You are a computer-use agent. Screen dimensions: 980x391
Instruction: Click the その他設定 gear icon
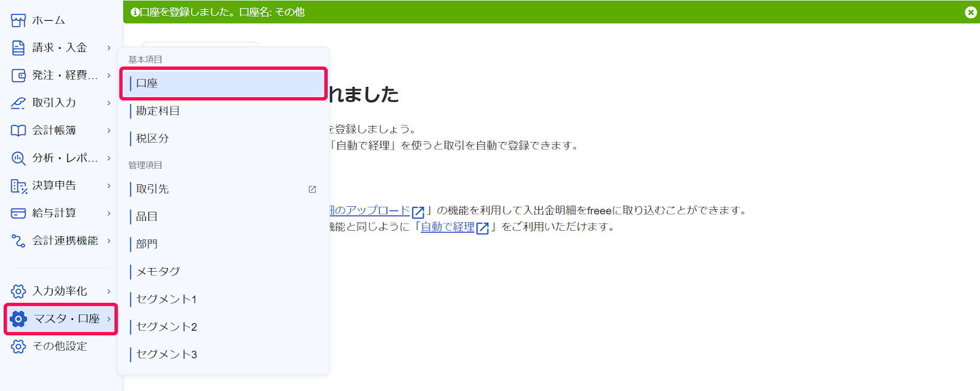point(18,346)
